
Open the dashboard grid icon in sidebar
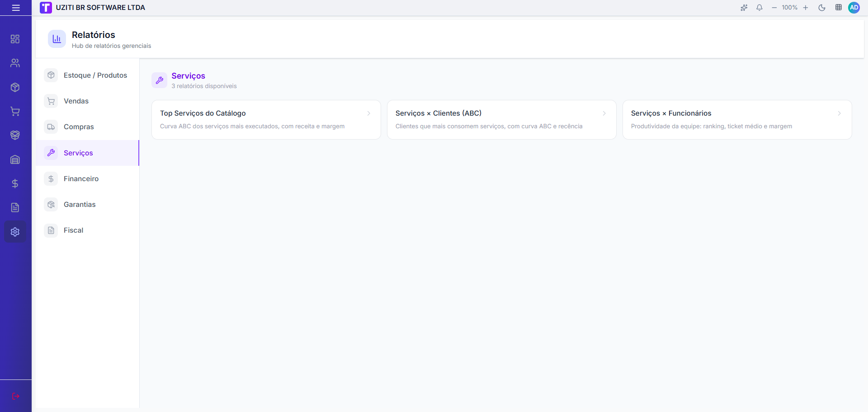click(x=15, y=39)
